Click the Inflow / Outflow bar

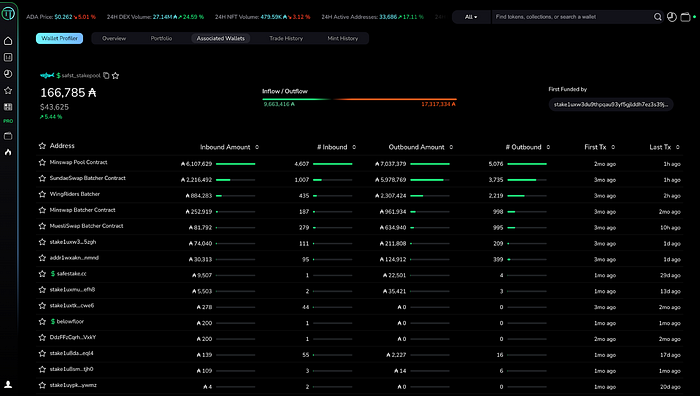coord(359,99)
